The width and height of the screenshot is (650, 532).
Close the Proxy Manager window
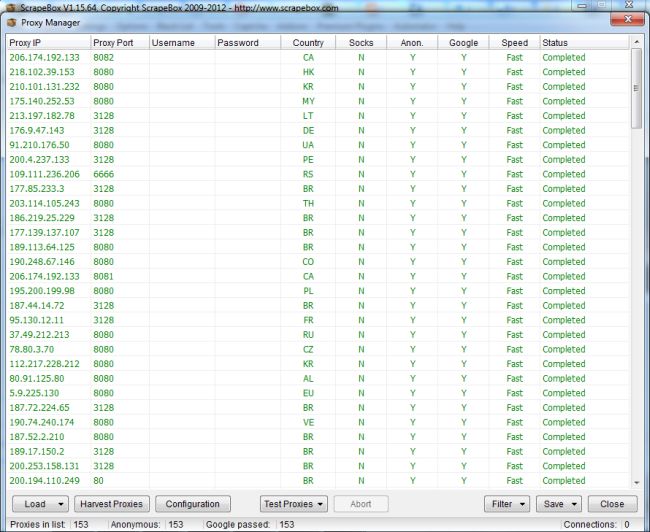click(628, 19)
